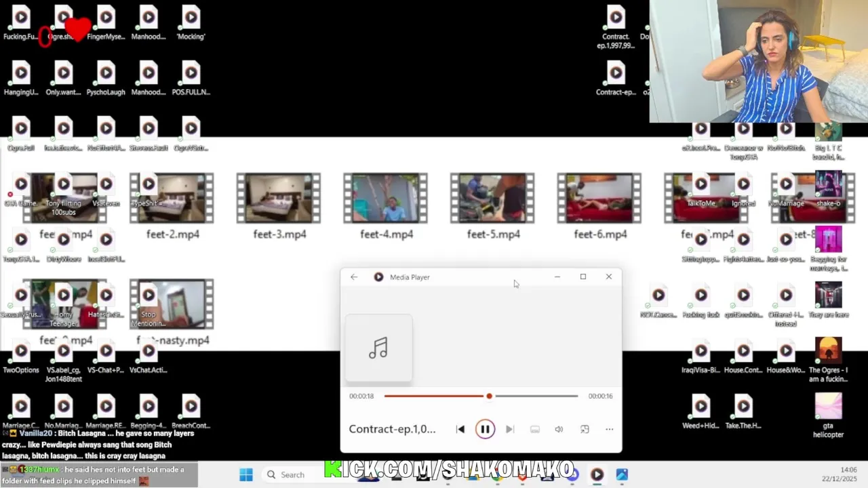The width and height of the screenshot is (868, 488).
Task: Select the Begging-4... media file
Action: 149,413
